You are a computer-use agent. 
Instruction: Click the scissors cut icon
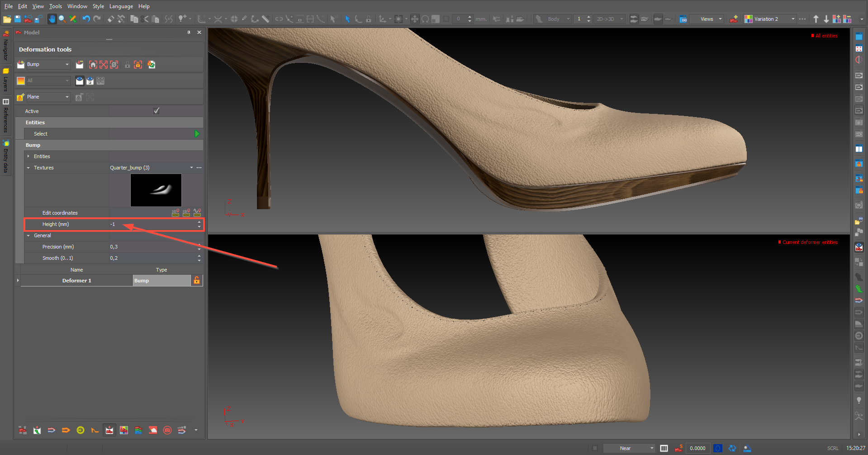click(x=145, y=19)
